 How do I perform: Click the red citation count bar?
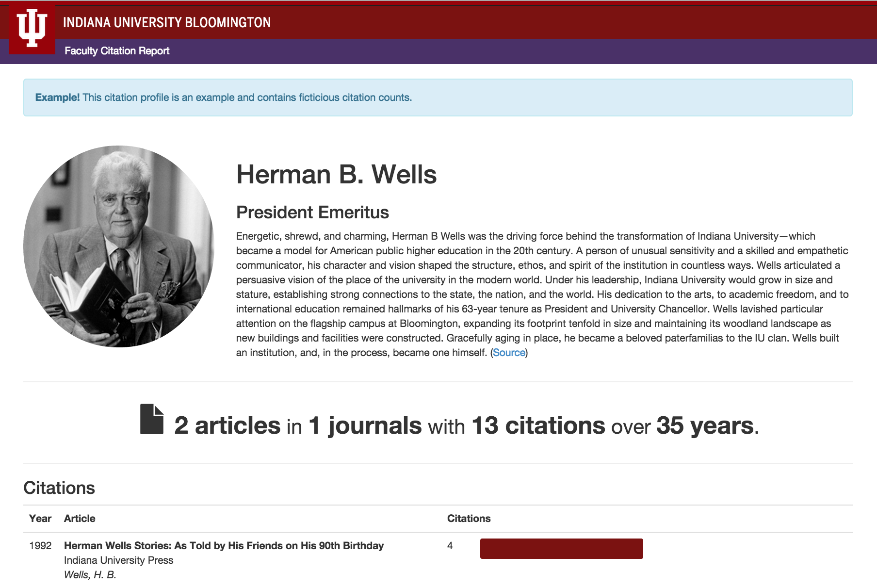pos(561,549)
